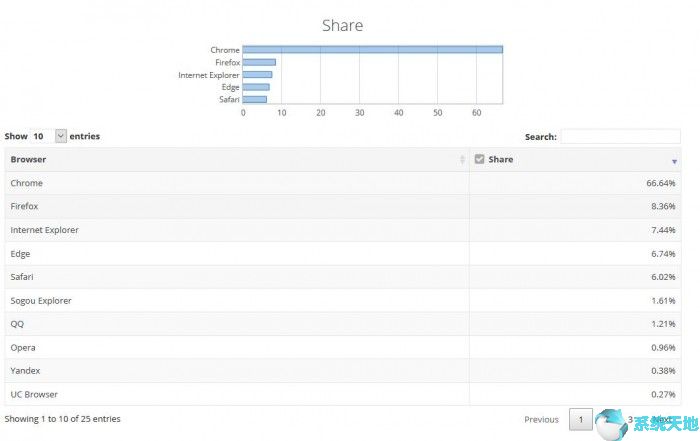Click the Search input field
The height and width of the screenshot is (441, 700).
[620, 136]
